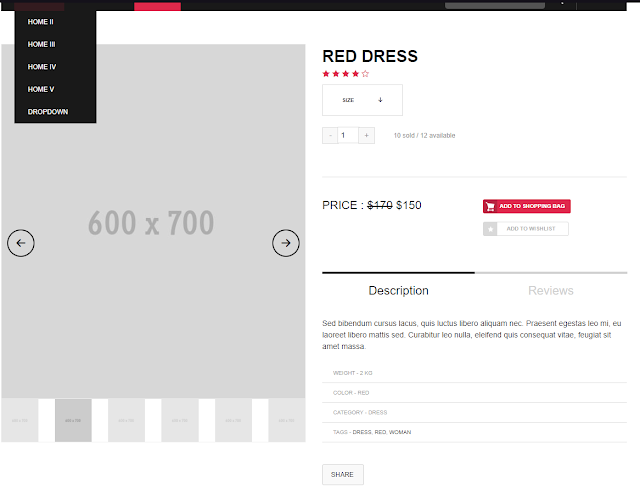This screenshot has width=640, height=489.
Task: Expand the Dropdown submenu item
Action: pos(48,112)
